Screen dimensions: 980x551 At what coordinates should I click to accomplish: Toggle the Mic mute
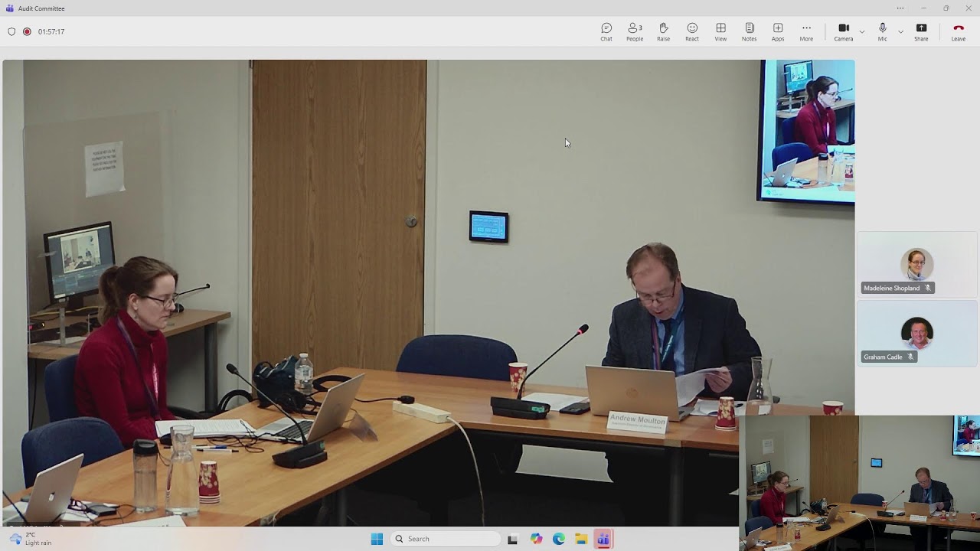883,31
